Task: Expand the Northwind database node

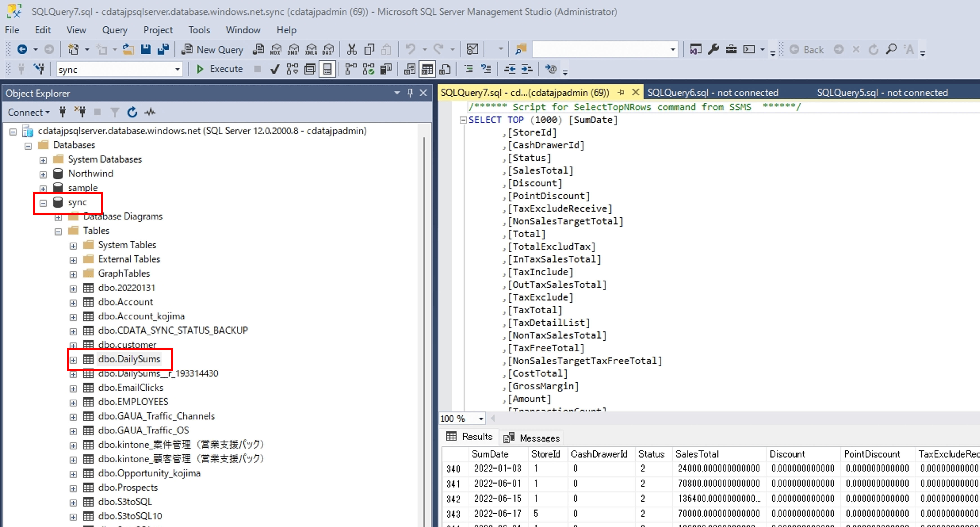Action: pos(43,175)
